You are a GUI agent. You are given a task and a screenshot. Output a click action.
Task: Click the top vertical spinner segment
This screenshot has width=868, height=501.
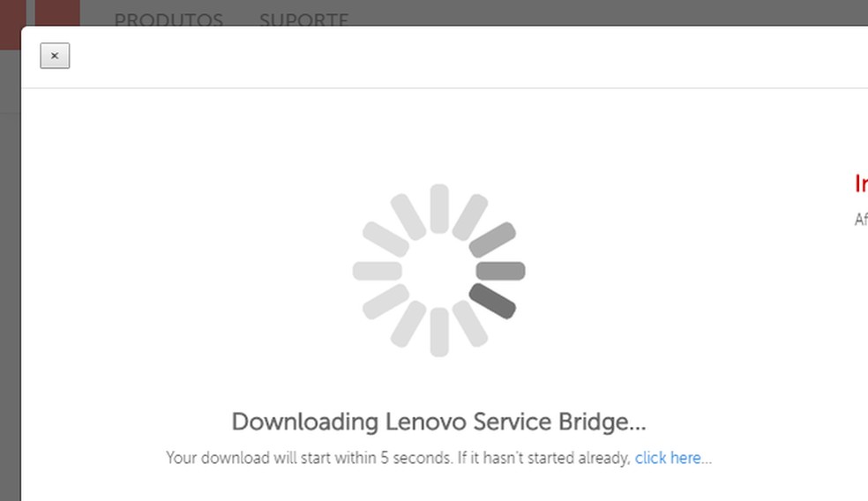(439, 209)
